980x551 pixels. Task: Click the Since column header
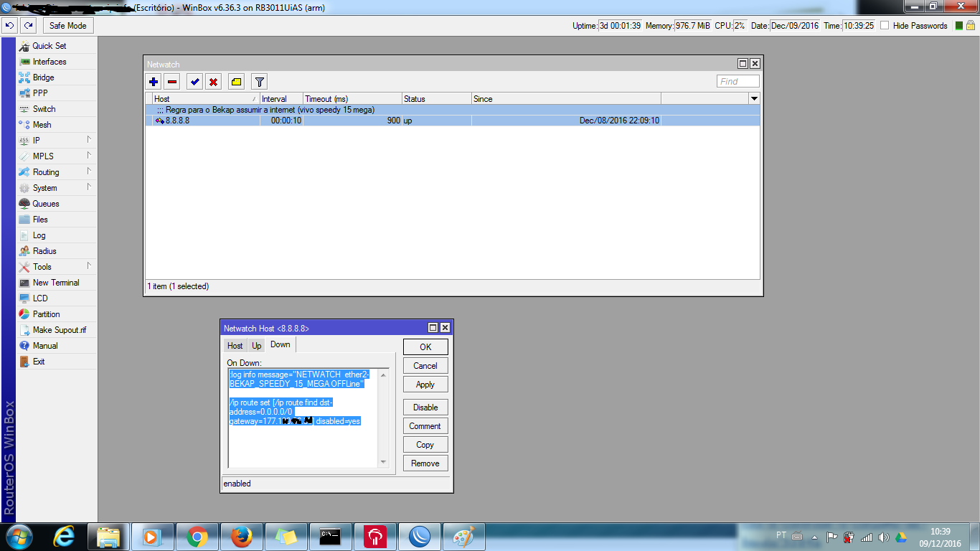pyautogui.click(x=566, y=98)
